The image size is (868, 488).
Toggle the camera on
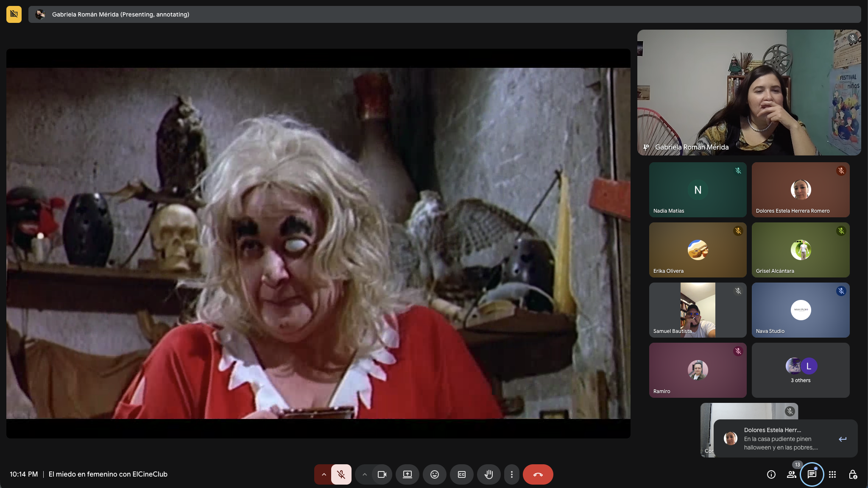[x=382, y=474]
